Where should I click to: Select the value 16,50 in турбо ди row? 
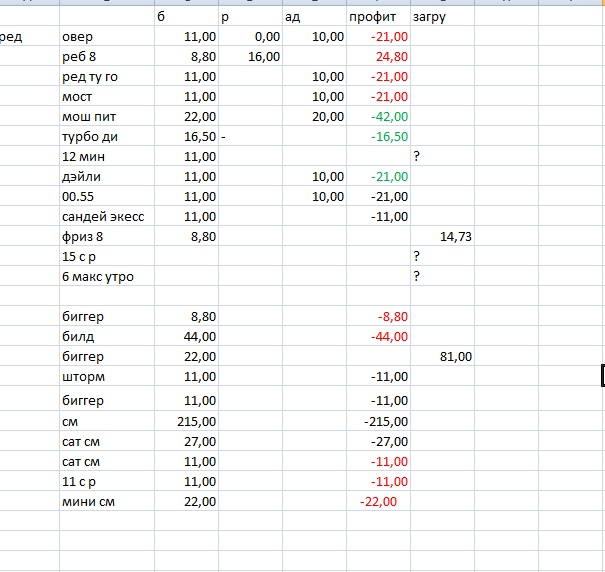(x=200, y=137)
